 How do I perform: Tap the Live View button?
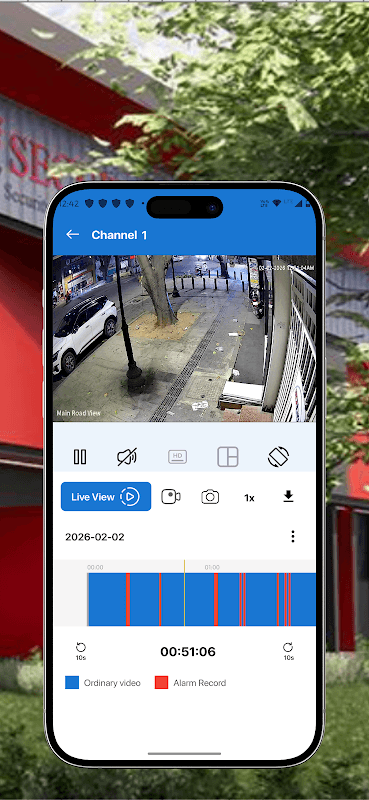[x=106, y=496]
